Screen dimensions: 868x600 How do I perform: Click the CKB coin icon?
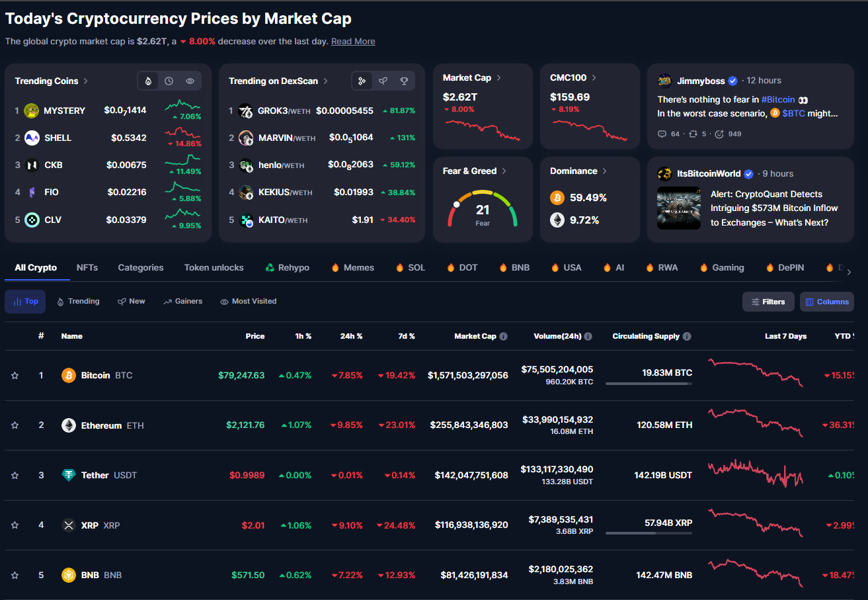(32, 165)
